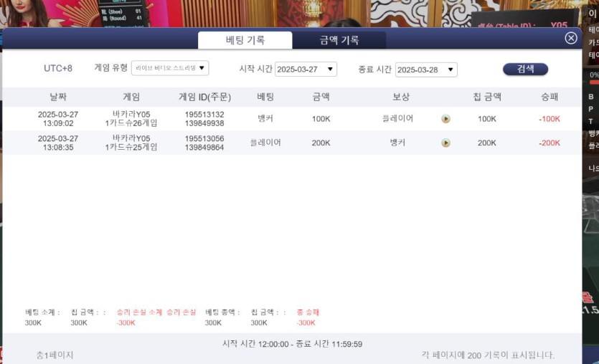
Task: Expand the 시작 시간 date dropdown
Action: pyautogui.click(x=306, y=70)
